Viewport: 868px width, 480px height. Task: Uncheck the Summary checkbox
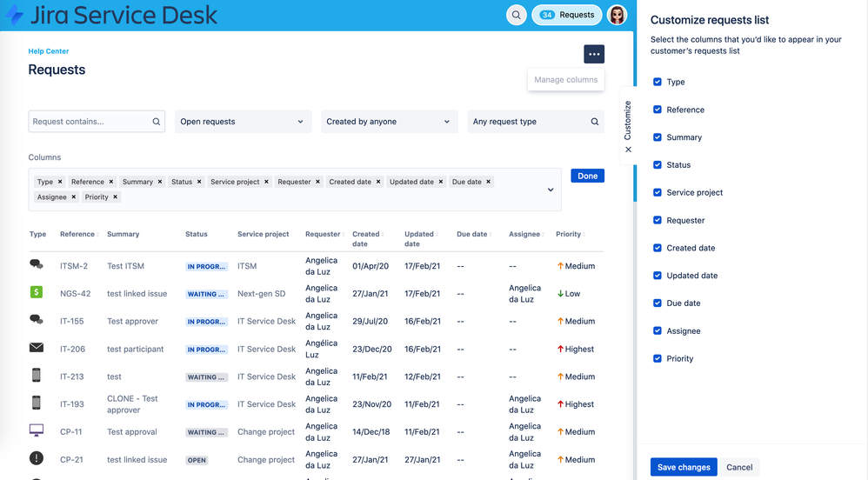pyautogui.click(x=658, y=137)
